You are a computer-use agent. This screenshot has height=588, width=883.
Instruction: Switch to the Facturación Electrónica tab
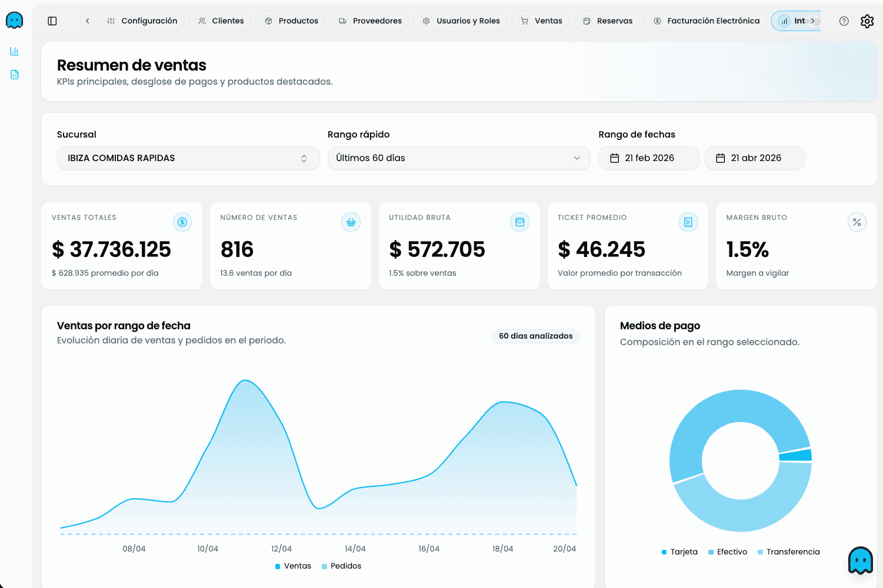[x=705, y=20]
